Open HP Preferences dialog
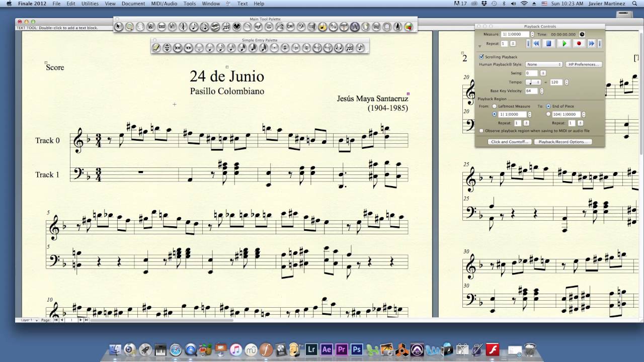 click(x=584, y=64)
